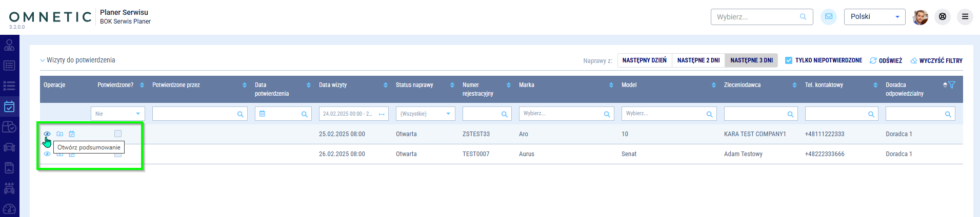Select the Następny dzień tab

click(644, 60)
